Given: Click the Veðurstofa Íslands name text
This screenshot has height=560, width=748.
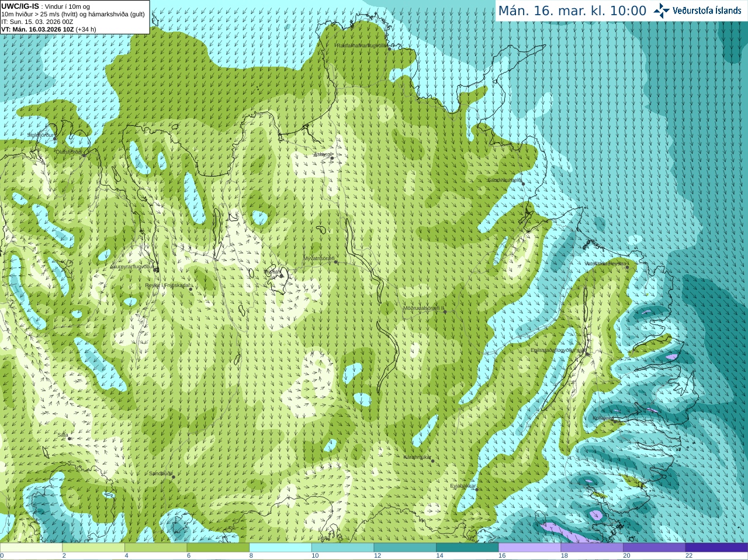Looking at the screenshot, I should [x=707, y=11].
